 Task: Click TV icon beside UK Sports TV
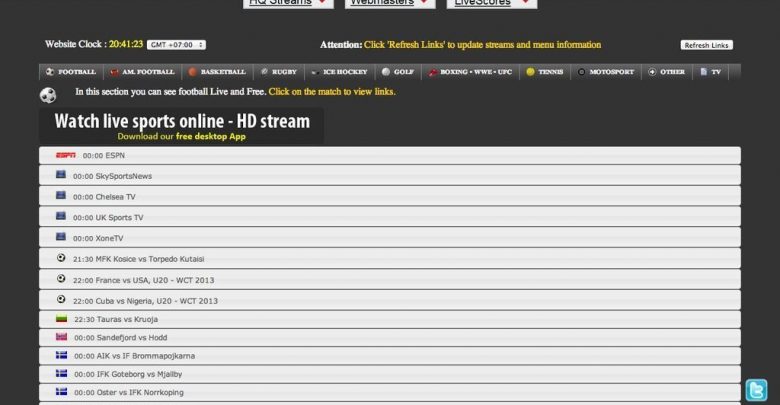[x=61, y=216]
